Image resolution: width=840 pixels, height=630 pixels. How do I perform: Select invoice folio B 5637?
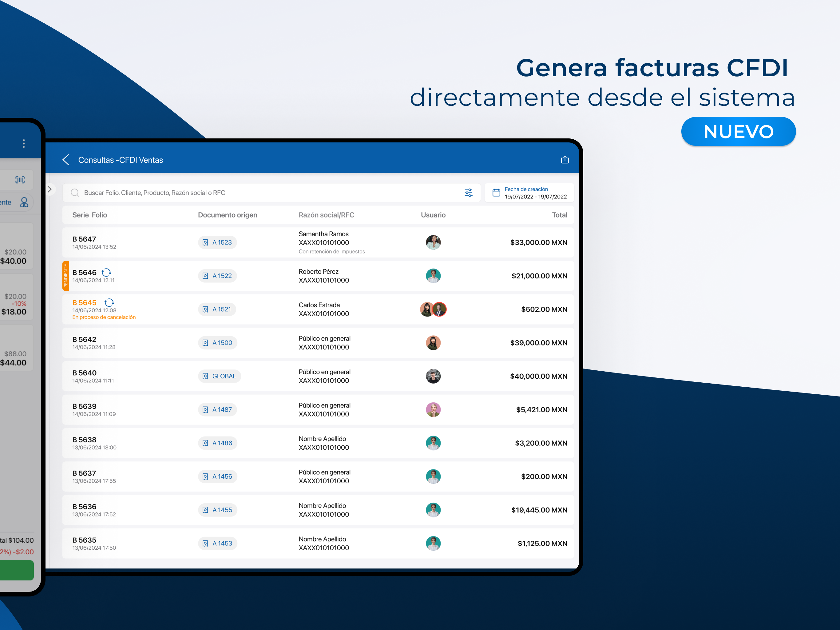click(x=84, y=473)
